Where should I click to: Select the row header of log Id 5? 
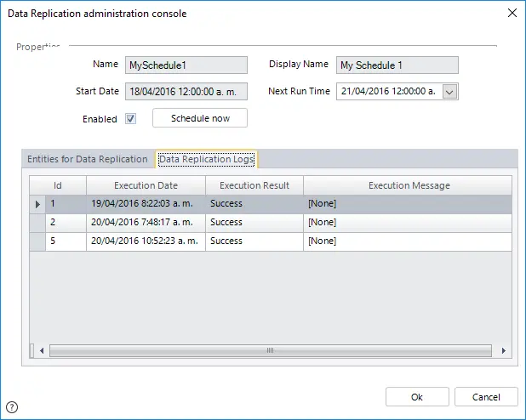click(37, 241)
